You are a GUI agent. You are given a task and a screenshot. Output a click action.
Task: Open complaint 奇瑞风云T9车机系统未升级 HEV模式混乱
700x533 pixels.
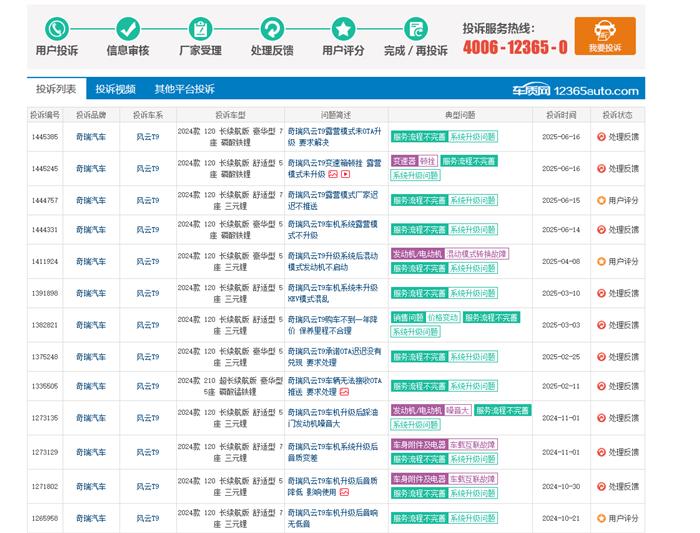[x=333, y=293]
